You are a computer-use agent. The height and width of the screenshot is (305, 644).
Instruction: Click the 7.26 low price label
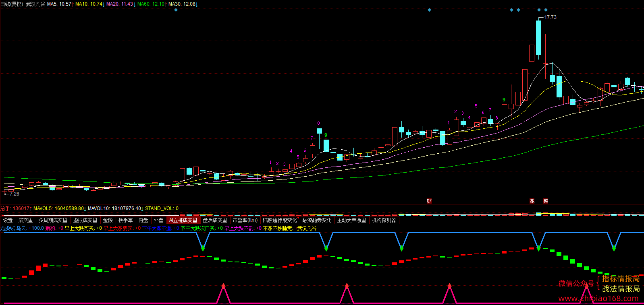coord(15,194)
